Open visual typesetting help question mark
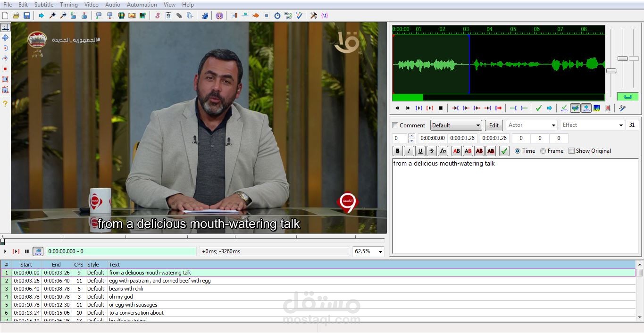Image resolution: width=644 pixels, height=333 pixels. tap(5, 103)
